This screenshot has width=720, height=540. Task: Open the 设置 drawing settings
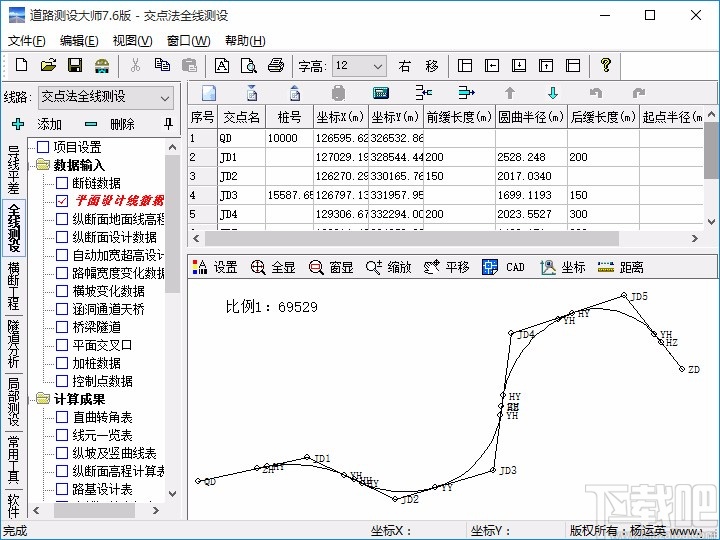[215, 267]
